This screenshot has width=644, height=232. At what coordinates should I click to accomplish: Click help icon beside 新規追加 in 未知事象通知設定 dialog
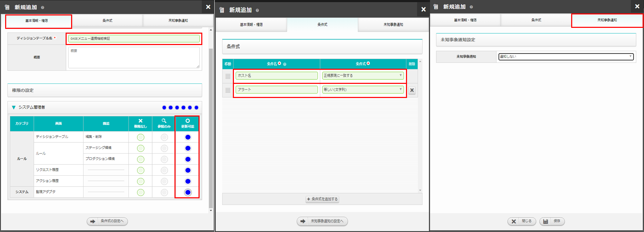pos(471,7)
